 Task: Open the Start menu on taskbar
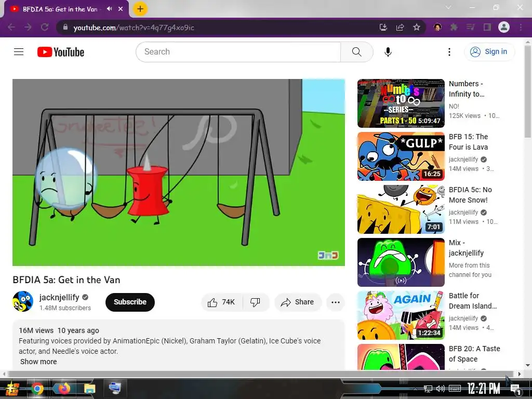tap(12, 388)
